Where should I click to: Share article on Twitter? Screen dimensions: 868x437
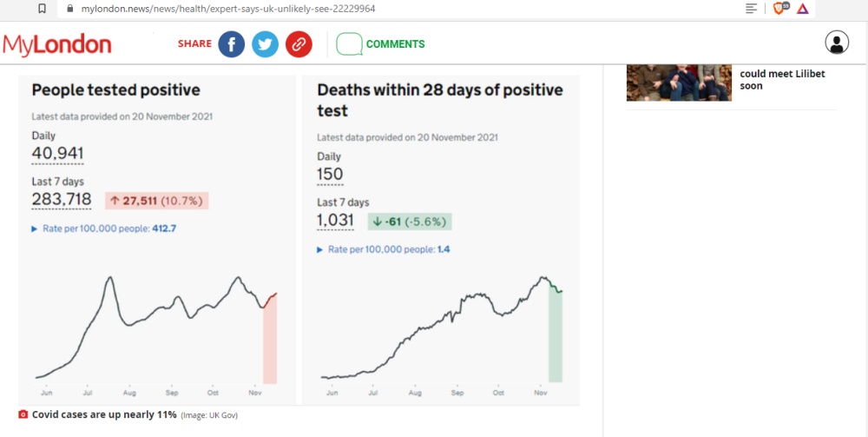265,44
